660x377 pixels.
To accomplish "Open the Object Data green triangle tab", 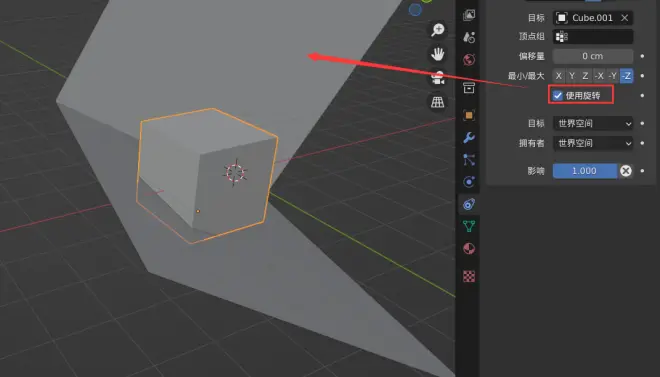I will pyautogui.click(x=469, y=226).
